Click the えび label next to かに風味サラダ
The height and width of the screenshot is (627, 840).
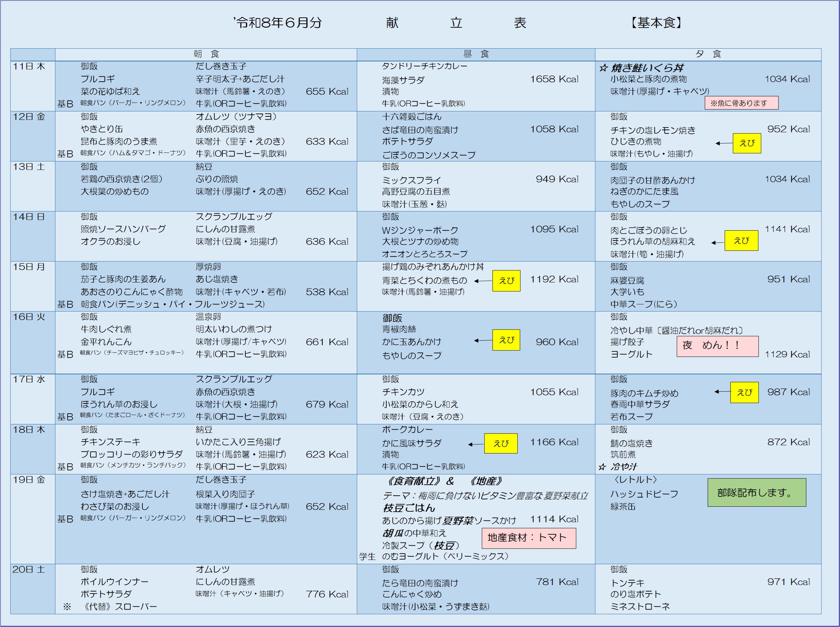click(501, 443)
